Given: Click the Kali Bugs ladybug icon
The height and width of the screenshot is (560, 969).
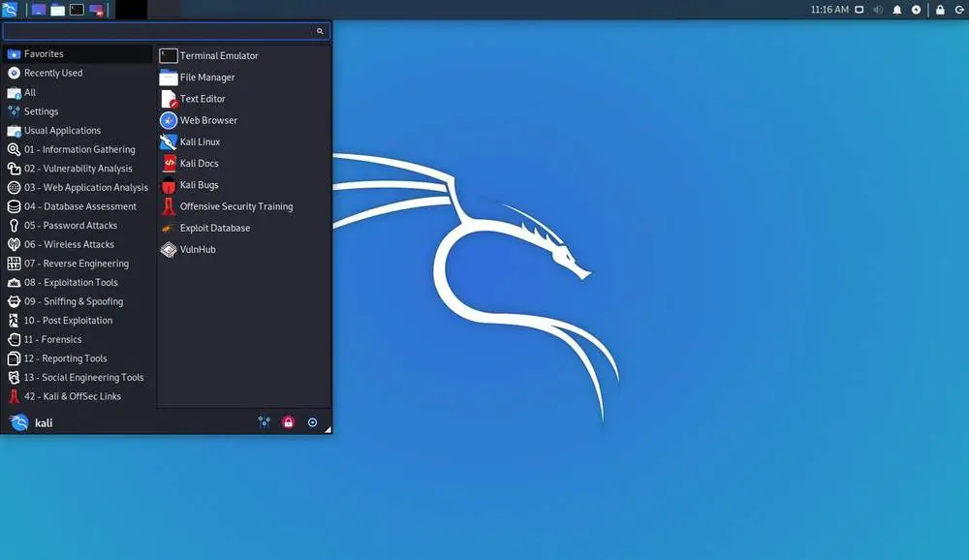Looking at the screenshot, I should 169,185.
